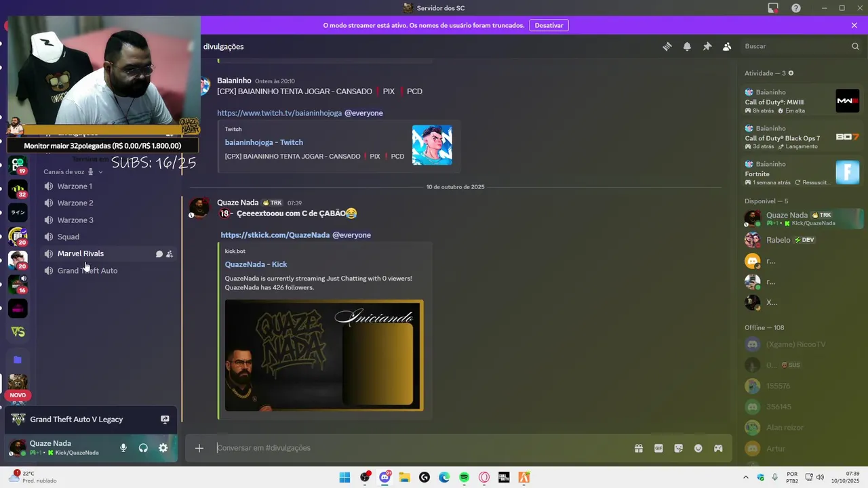Click the Twitch embed avatar thumbnail
Screen dimensions: 868x488
click(432, 145)
